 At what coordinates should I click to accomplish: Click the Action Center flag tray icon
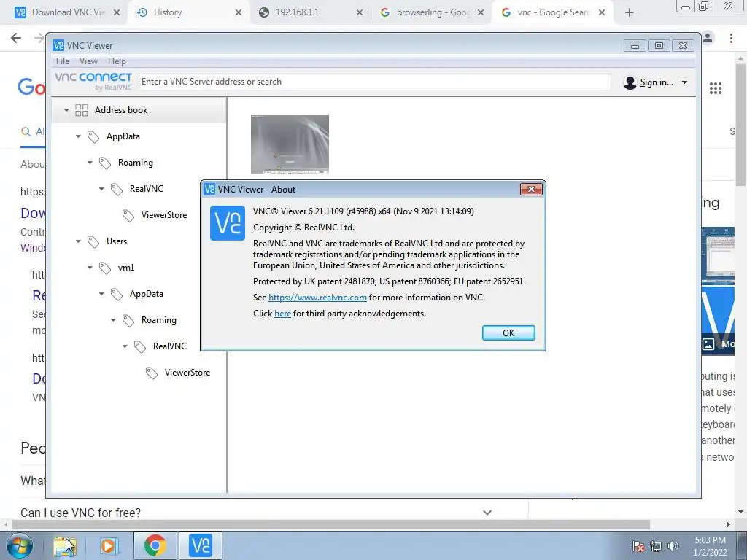638,546
